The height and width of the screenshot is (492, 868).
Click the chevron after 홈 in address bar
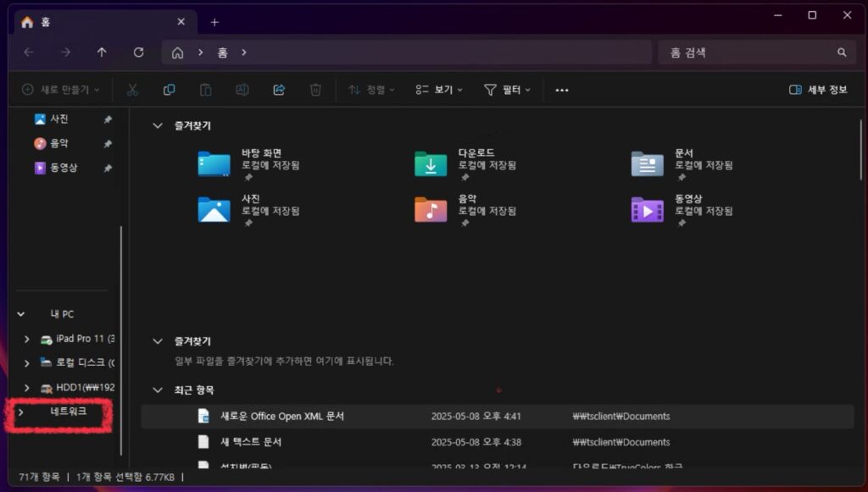243,53
